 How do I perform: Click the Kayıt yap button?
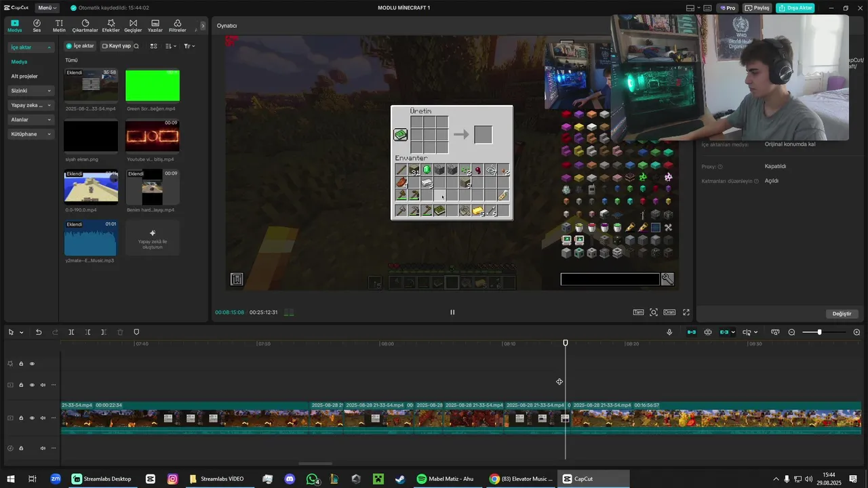click(116, 46)
